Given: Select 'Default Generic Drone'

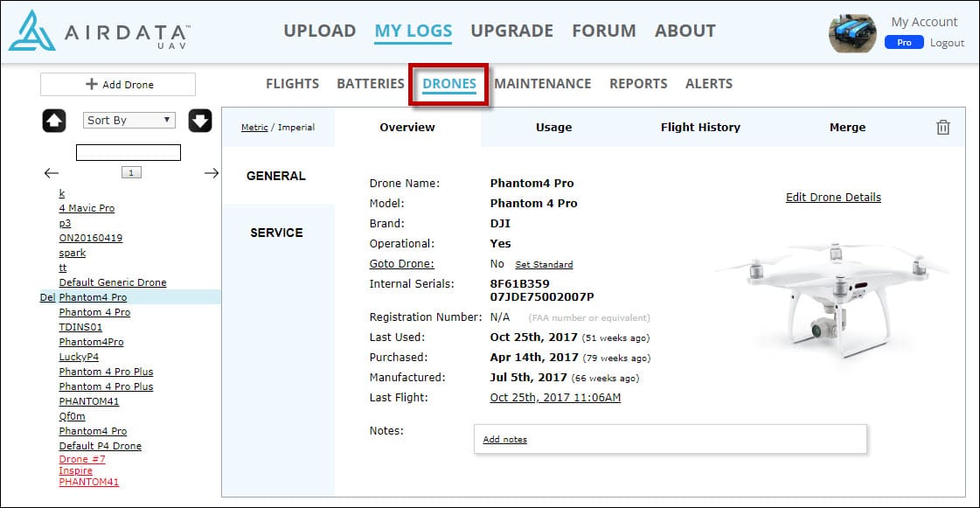Looking at the screenshot, I should (113, 282).
